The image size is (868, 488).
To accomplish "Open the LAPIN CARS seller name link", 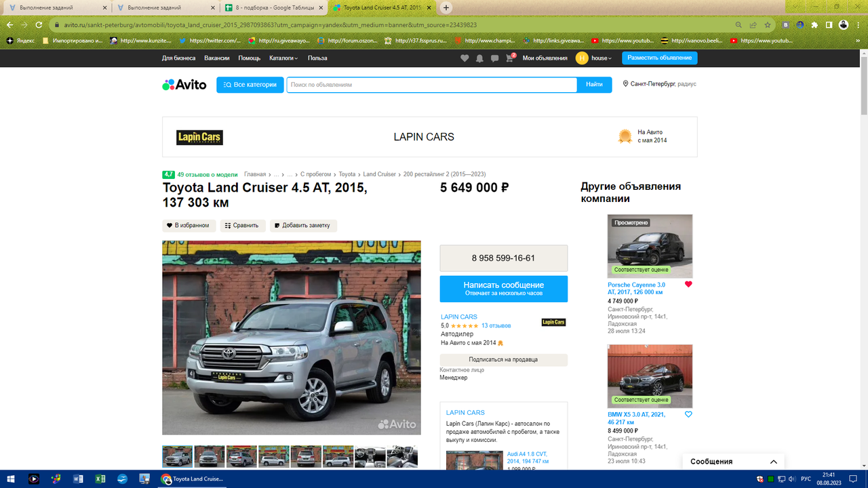I will click(x=459, y=317).
